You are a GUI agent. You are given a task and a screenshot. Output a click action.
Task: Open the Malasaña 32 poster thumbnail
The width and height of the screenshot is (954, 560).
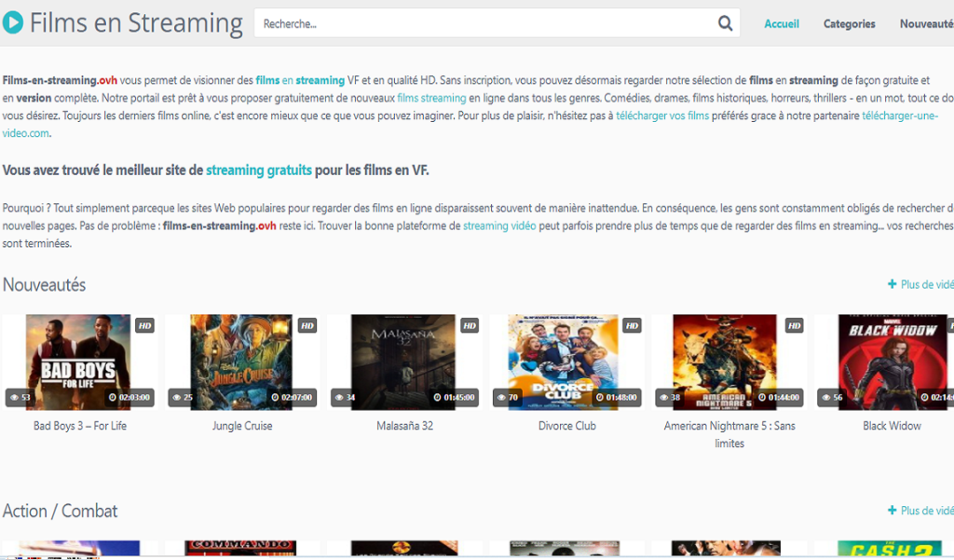(x=403, y=362)
